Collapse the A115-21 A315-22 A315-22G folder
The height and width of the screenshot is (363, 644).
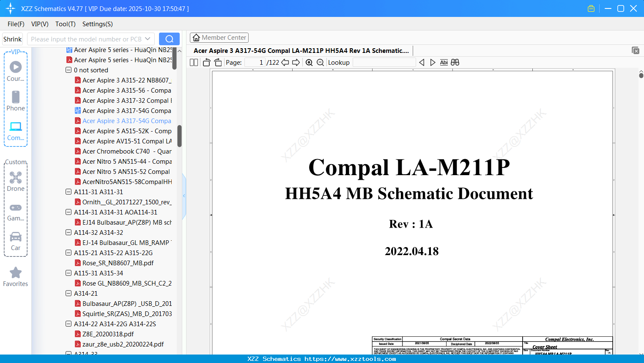[x=69, y=253]
